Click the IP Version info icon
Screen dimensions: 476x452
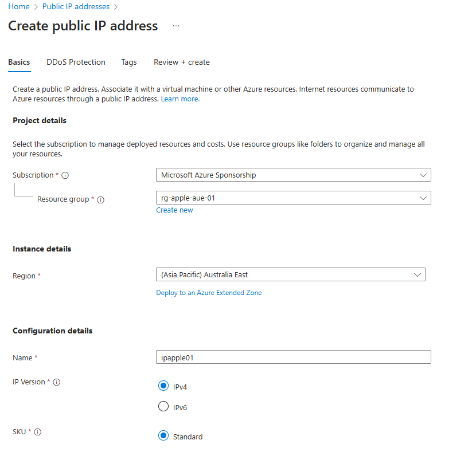[x=56, y=382]
